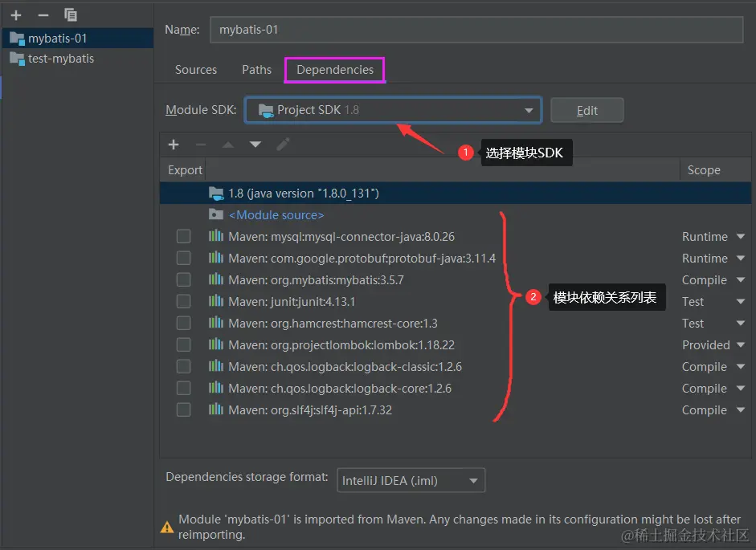Select Maven: org.mybatis:mybatis:3.5.7 row
The height and width of the screenshot is (550, 756).
pos(456,280)
